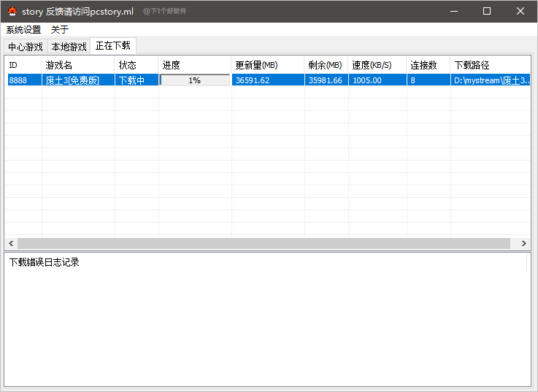Click inside the 下载错误日志记录 log area
Viewport: 538px width, 392px height.
pos(267,321)
